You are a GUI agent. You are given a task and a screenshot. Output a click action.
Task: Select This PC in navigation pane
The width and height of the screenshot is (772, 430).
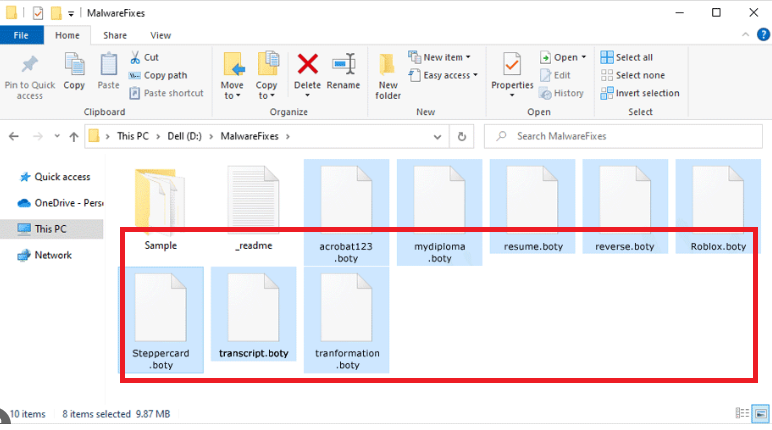[x=51, y=229]
